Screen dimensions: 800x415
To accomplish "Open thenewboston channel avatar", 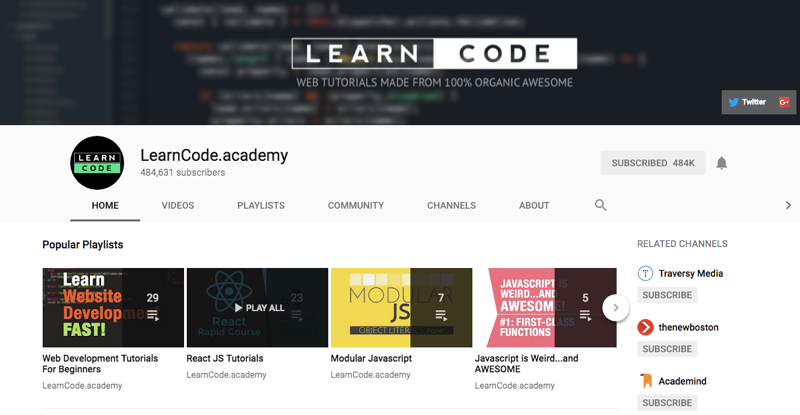I will coord(645,327).
